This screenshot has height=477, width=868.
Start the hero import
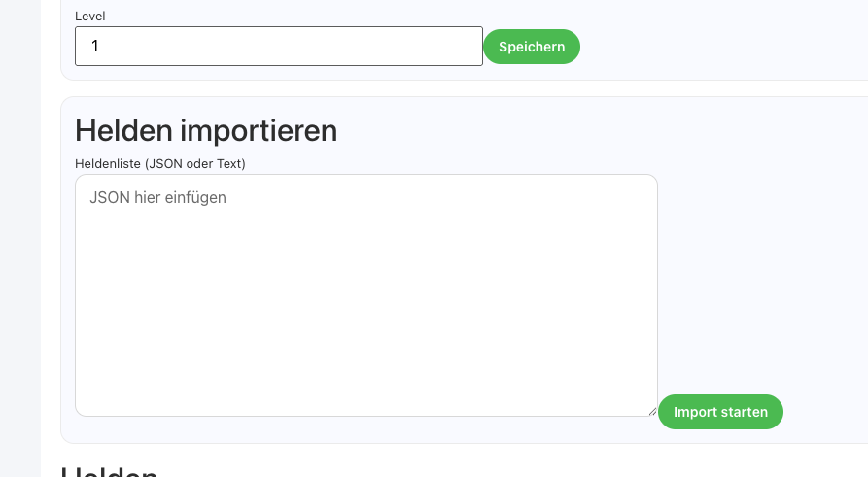pyautogui.click(x=720, y=412)
